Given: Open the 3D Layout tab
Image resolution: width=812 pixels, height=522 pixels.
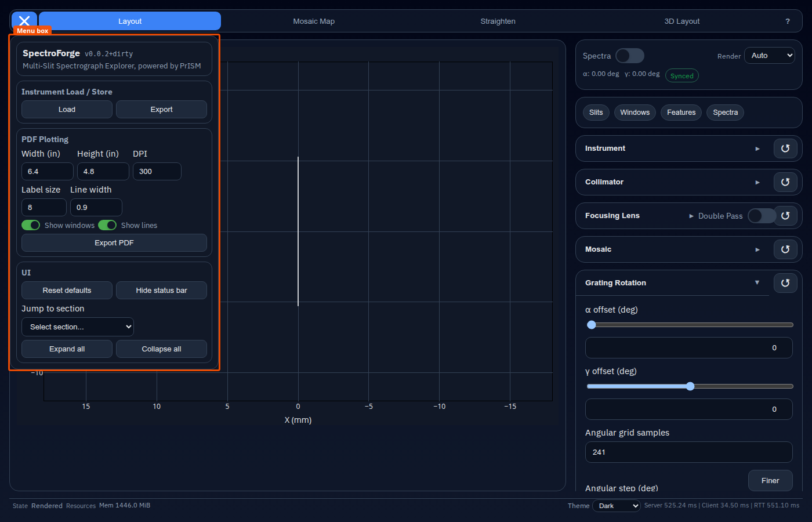Looking at the screenshot, I should 682,21.
